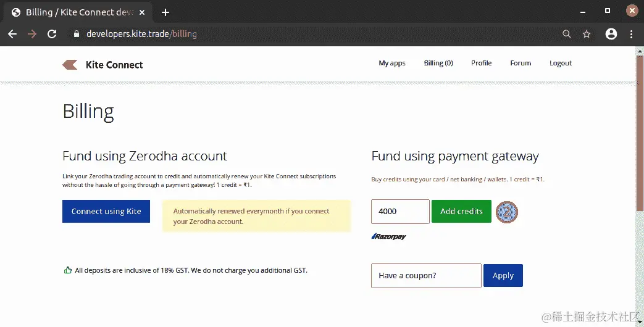The height and width of the screenshot is (327, 644).
Task: Close the Billing / Kite Connect tab
Action: [x=142, y=12]
